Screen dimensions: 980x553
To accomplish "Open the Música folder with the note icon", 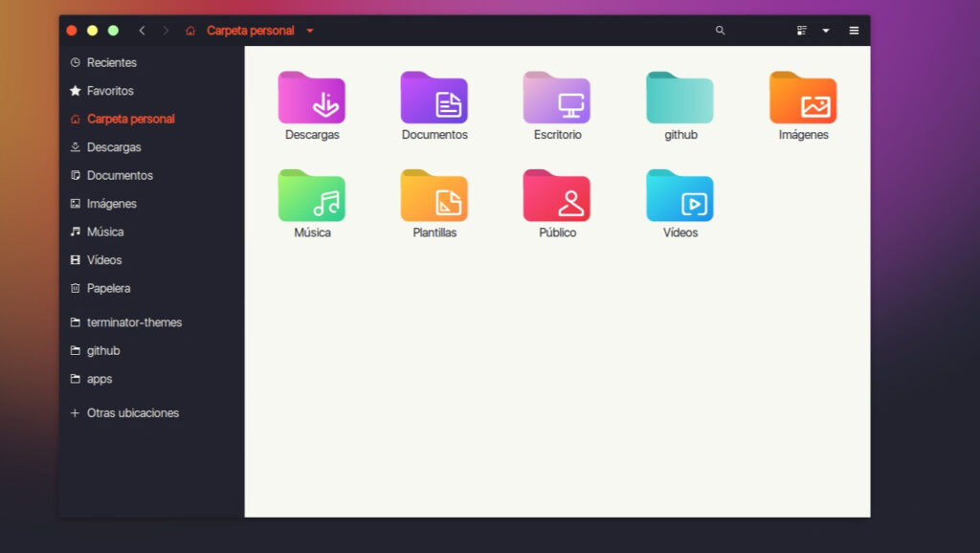I will coord(311,198).
